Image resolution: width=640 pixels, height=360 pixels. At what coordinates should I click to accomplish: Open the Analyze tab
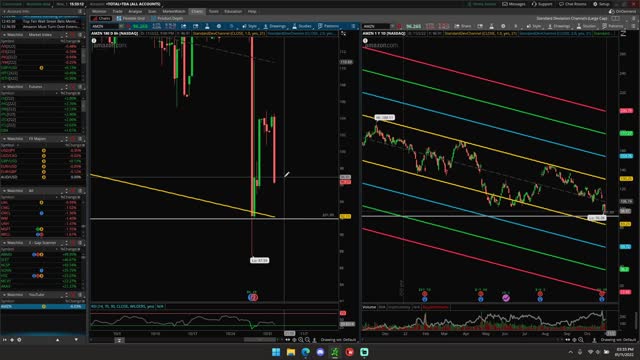135,11
